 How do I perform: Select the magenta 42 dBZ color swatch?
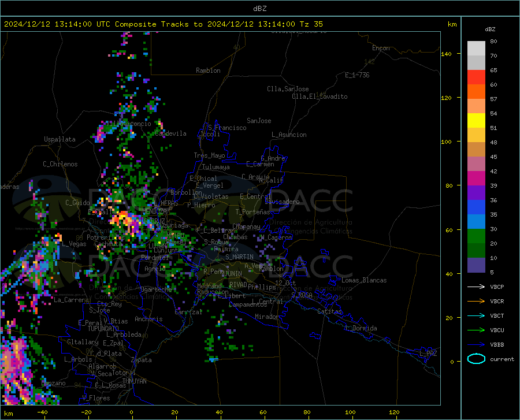(x=476, y=179)
